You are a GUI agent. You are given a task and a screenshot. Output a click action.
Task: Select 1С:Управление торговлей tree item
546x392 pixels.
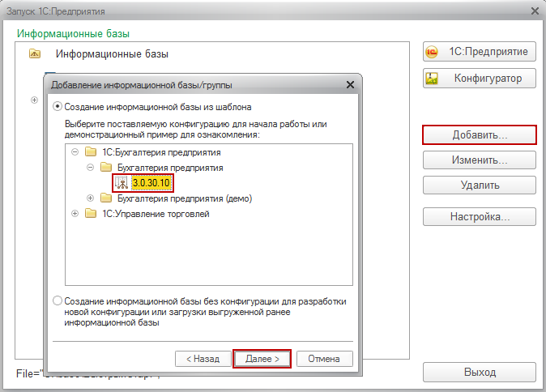(156, 213)
